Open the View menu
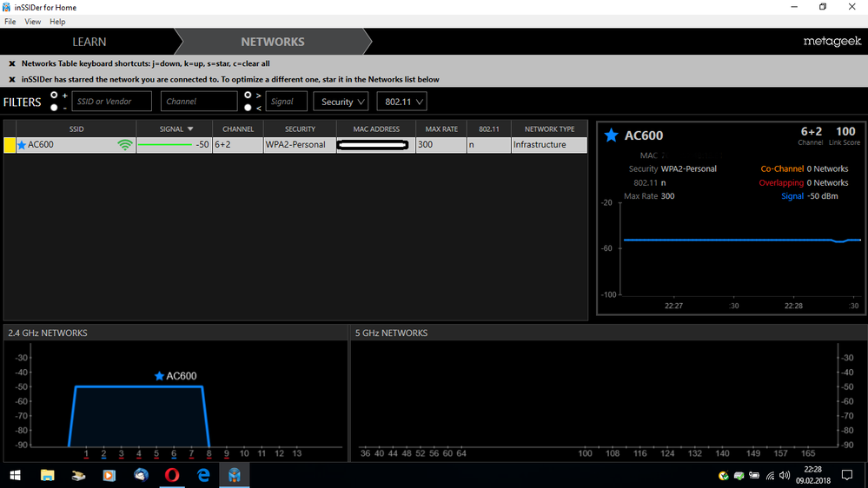868x488 pixels. click(x=32, y=22)
